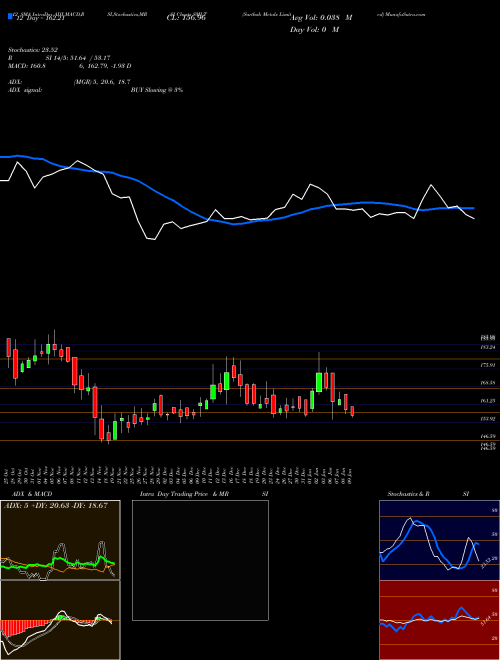Select the 'ADX: 5 +DY: 20.63 -DY: 18.67' header
Screen dimensions: 500x660
point(56,506)
